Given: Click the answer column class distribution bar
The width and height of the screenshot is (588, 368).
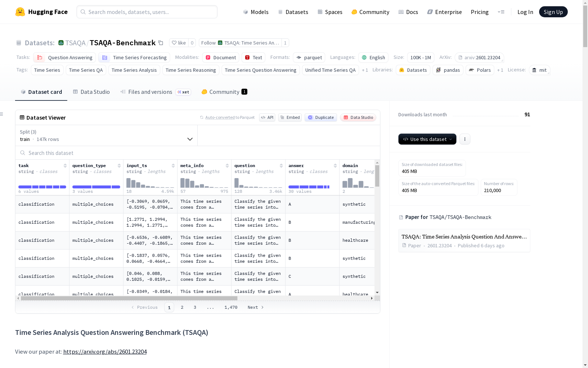Looking at the screenshot, I should [x=309, y=187].
